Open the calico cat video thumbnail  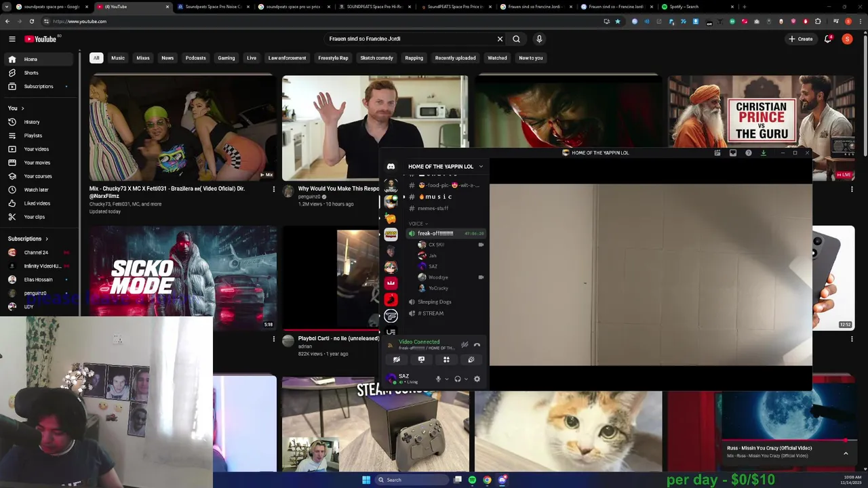(x=568, y=430)
